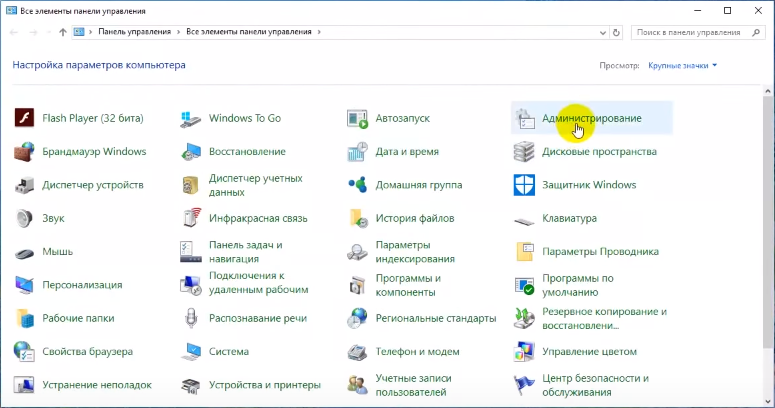Open the Дисковые пространства icon
The height and width of the screenshot is (408, 775).
pyautogui.click(x=524, y=152)
